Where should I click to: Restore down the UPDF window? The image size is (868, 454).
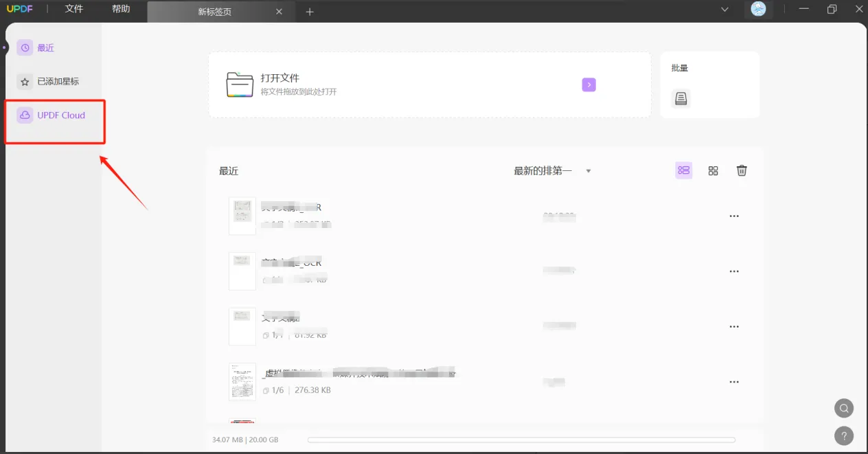pos(832,10)
